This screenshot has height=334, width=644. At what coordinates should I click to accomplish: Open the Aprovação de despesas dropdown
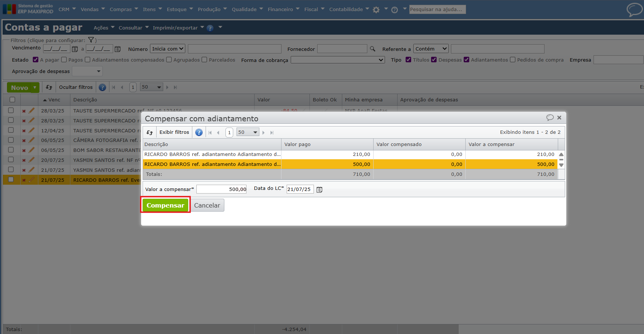pyautogui.click(x=87, y=71)
